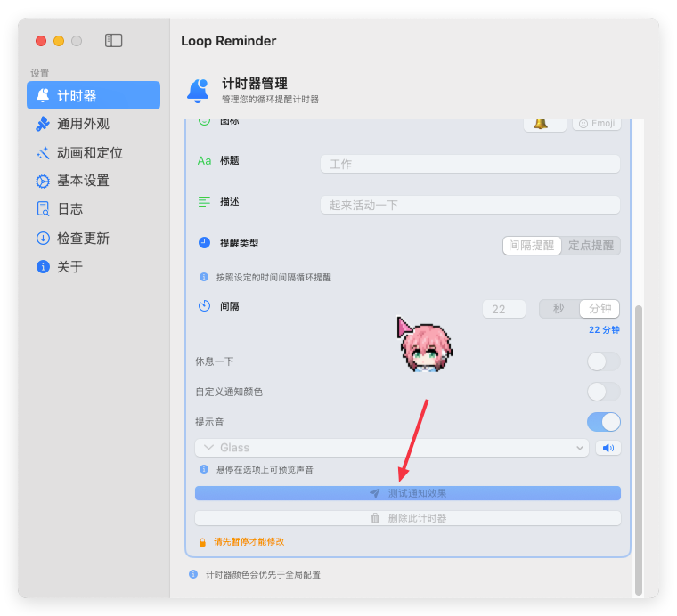The width and height of the screenshot is (677, 616).
Task: Click the bell icon picker button
Action: (x=545, y=125)
